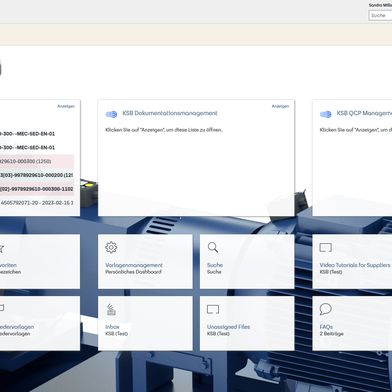Click the KSB QCP Management card icon
The width and height of the screenshot is (392, 392).
point(326,114)
